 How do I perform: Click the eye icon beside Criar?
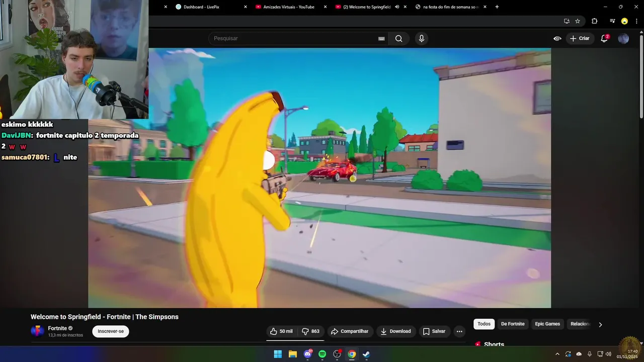click(x=557, y=39)
